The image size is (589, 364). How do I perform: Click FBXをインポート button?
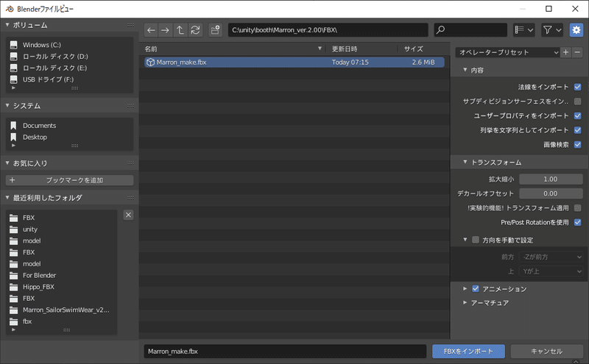coord(468,351)
